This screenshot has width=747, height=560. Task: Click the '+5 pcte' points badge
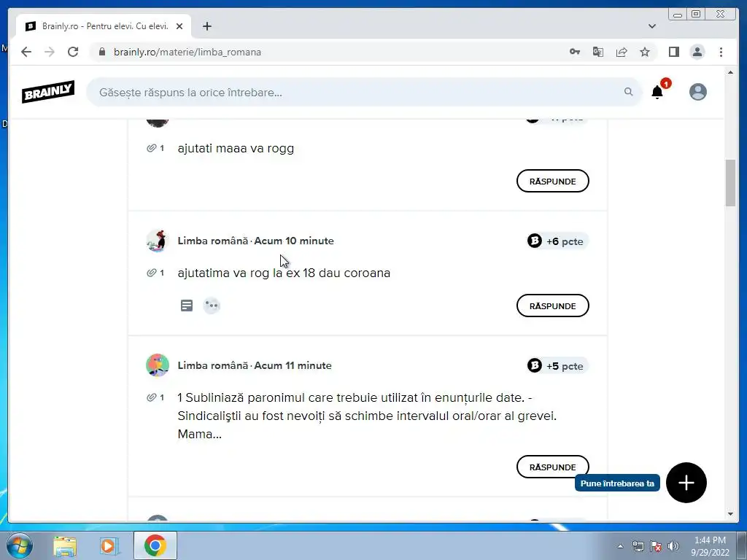tap(557, 366)
